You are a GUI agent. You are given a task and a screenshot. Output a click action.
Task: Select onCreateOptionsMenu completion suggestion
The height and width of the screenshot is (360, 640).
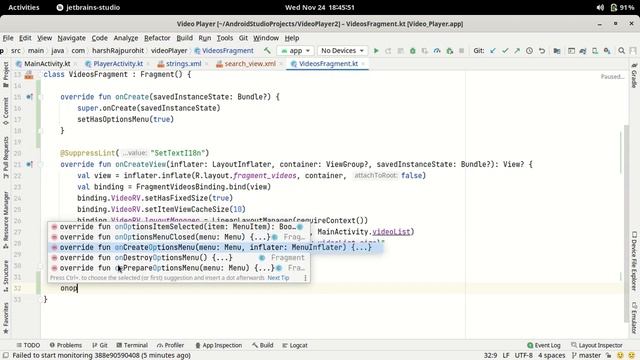tap(216, 247)
